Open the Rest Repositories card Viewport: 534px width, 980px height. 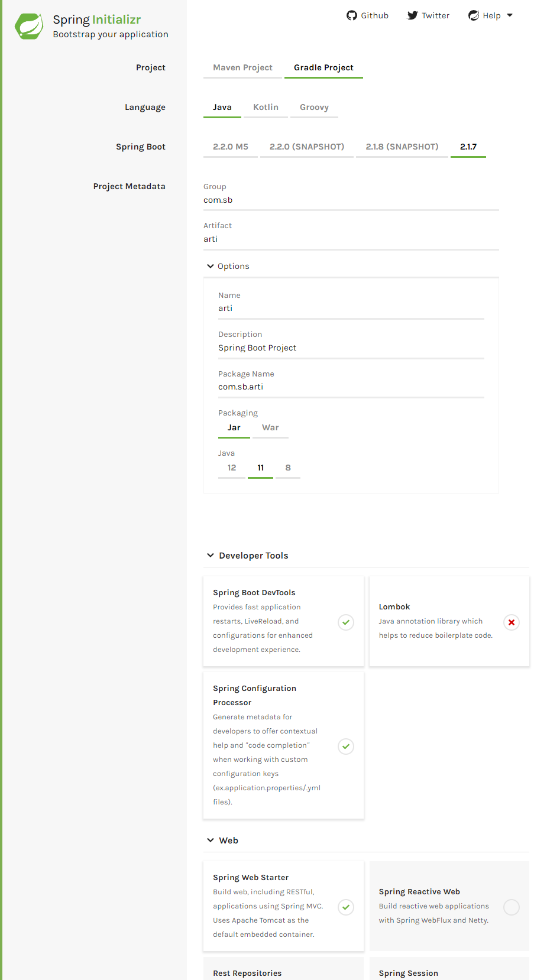click(283, 969)
